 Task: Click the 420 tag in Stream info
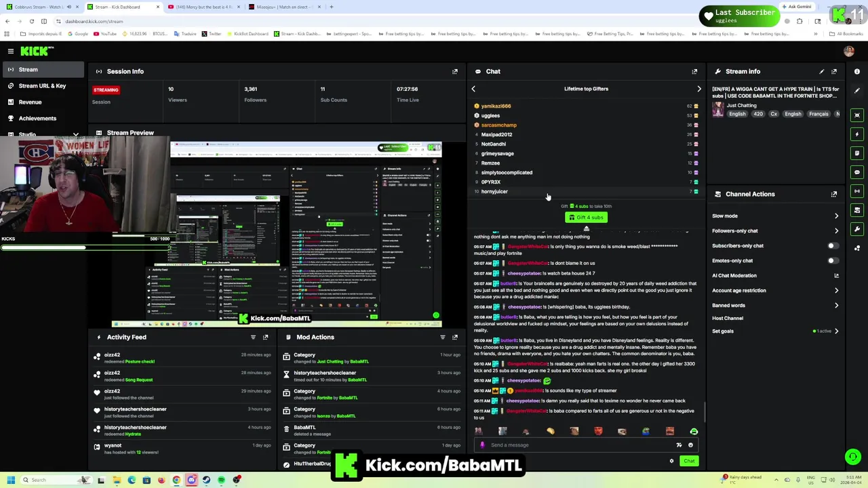758,114
